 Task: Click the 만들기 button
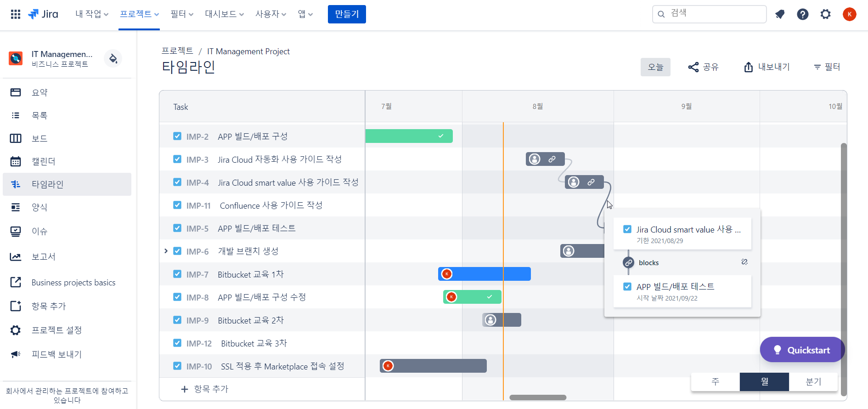[347, 14]
